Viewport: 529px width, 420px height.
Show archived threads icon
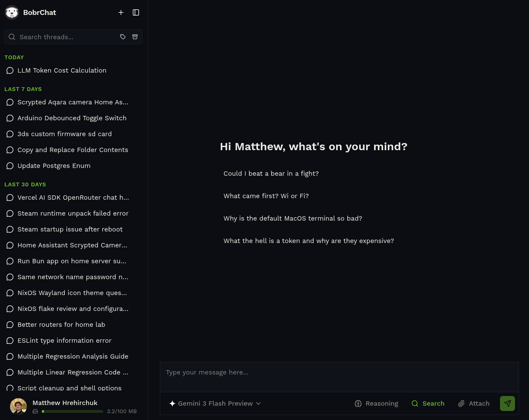click(135, 37)
